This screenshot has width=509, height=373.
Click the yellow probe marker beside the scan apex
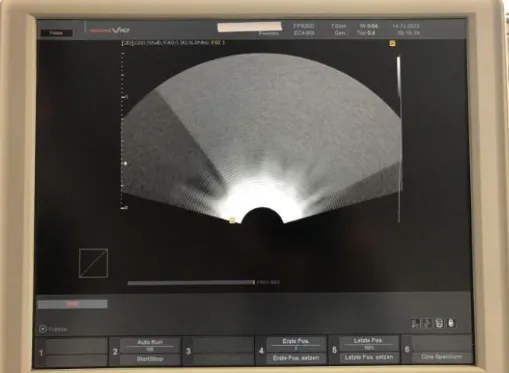click(232, 220)
